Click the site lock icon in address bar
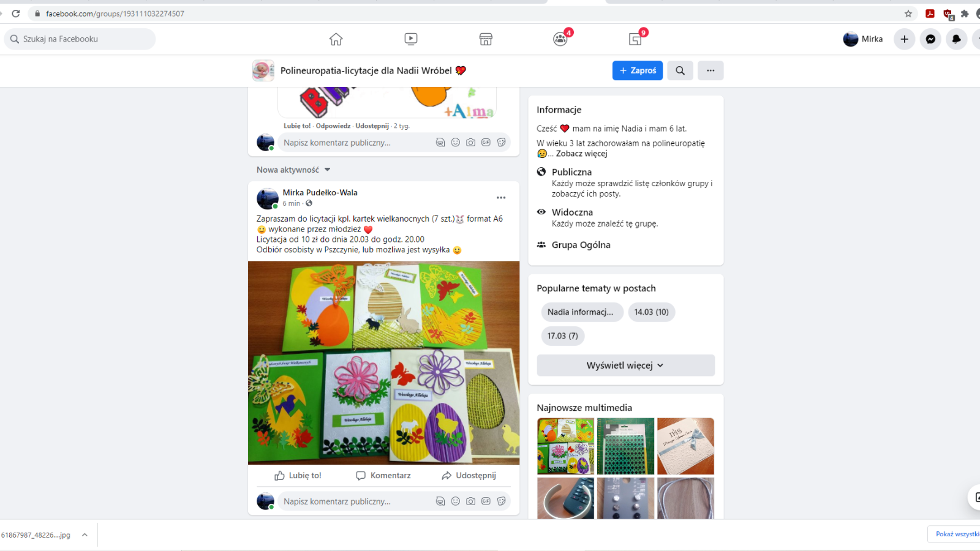Screen dimensions: 980x551 coord(37,13)
